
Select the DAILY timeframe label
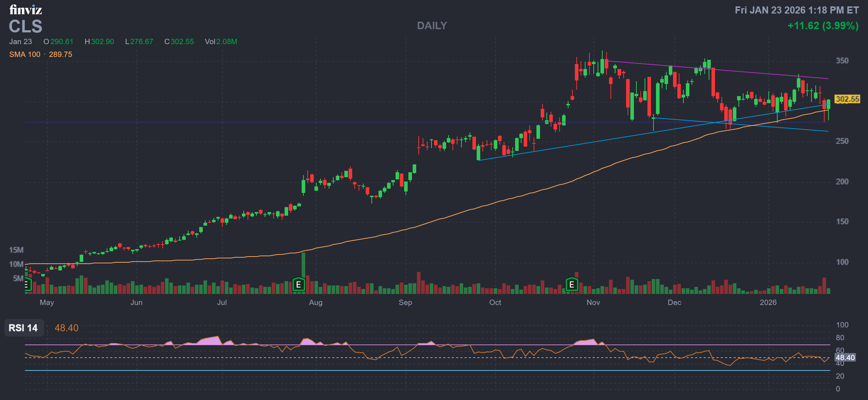point(432,26)
